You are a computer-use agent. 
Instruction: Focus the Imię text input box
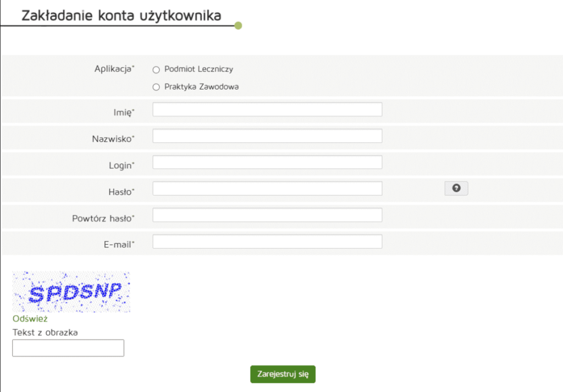267,110
